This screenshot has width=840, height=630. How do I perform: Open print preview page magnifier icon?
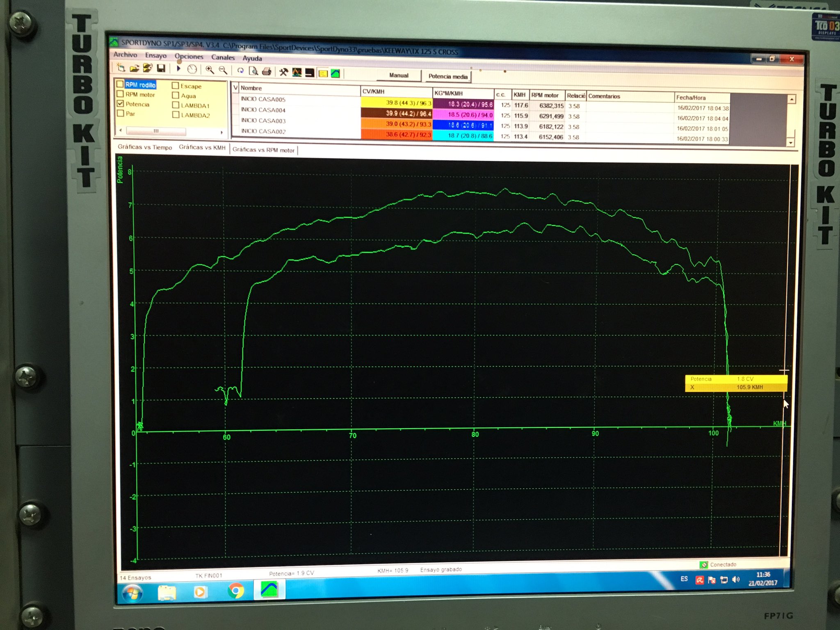253,71
